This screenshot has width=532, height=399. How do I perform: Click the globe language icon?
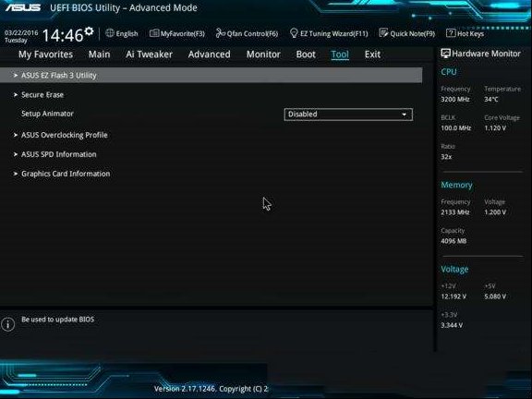tap(110, 33)
